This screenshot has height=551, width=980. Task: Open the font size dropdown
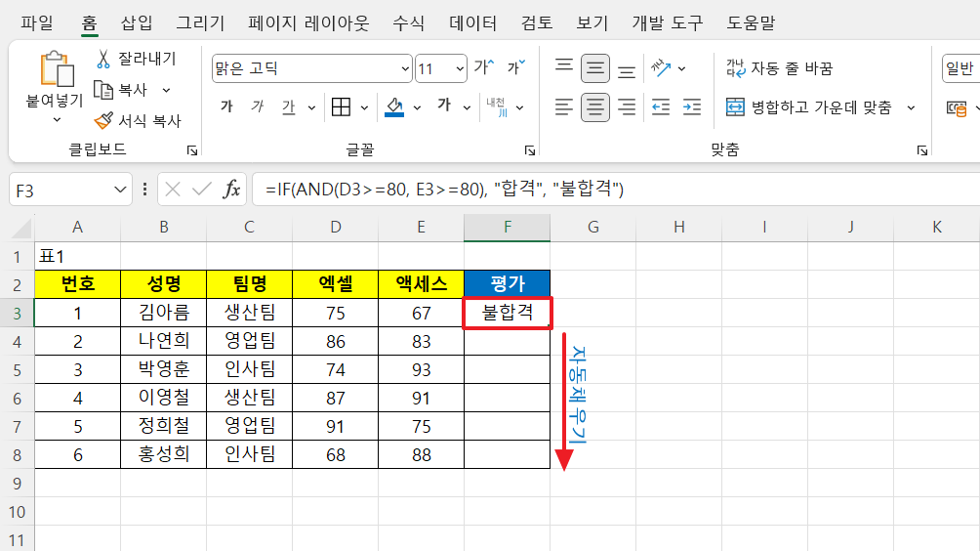tap(460, 68)
